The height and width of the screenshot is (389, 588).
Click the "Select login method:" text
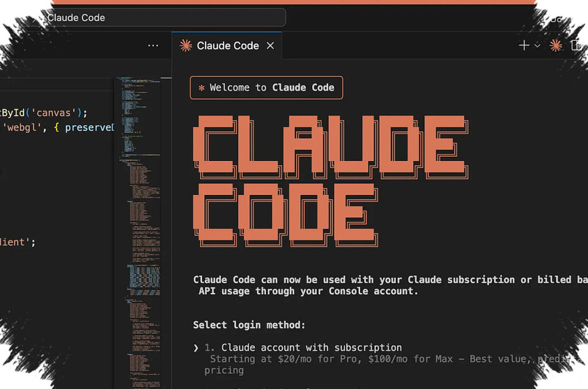[x=249, y=325]
